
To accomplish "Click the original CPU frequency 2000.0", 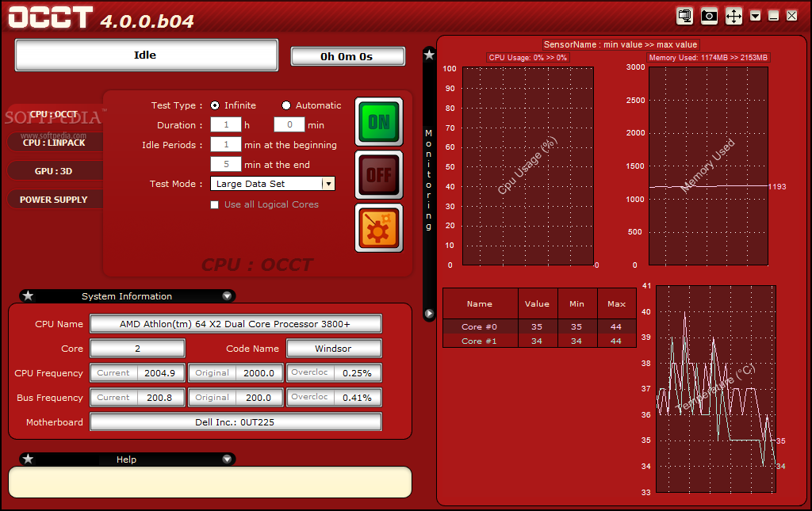I will 259,373.
